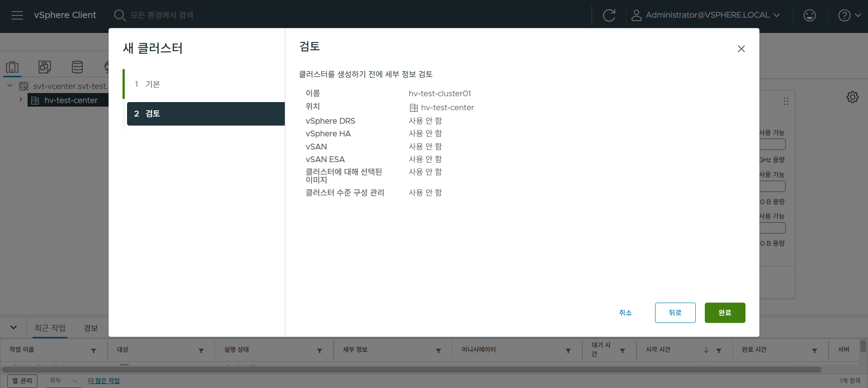Filter the 실행 상태 column
The height and width of the screenshot is (388, 868).
click(x=320, y=351)
